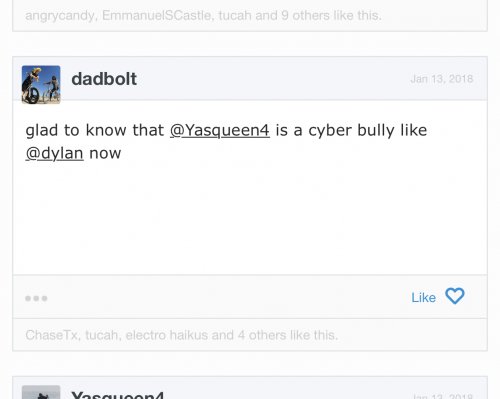Viewport: 500px width, 399px height.
Task: Open EmmanuelSCastle from the top likes line
Action: coord(157,15)
